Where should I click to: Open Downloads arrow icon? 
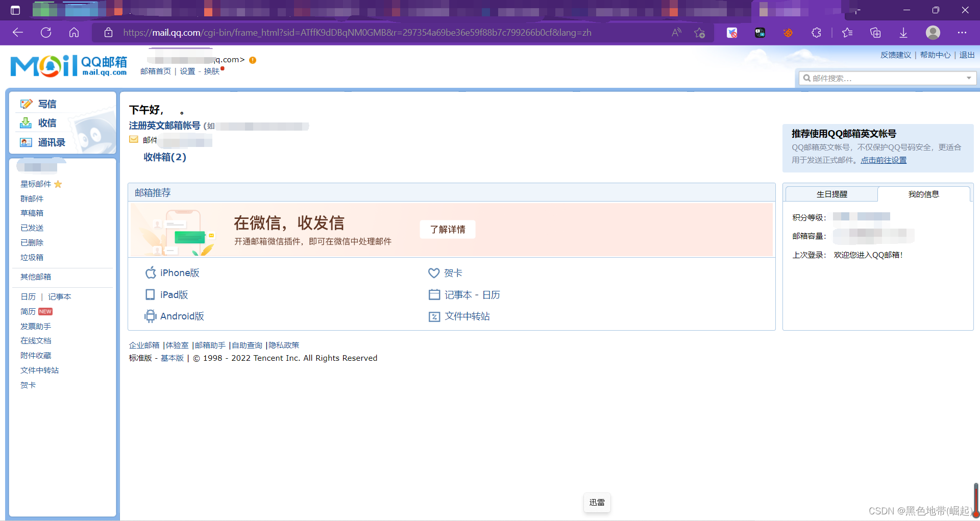point(903,33)
